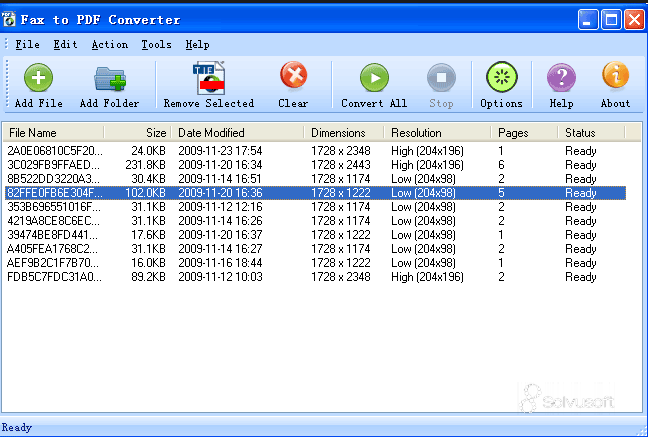Screen dimensions: 648x437
Task: Click the 24.0KB size cell
Action: 148,151
